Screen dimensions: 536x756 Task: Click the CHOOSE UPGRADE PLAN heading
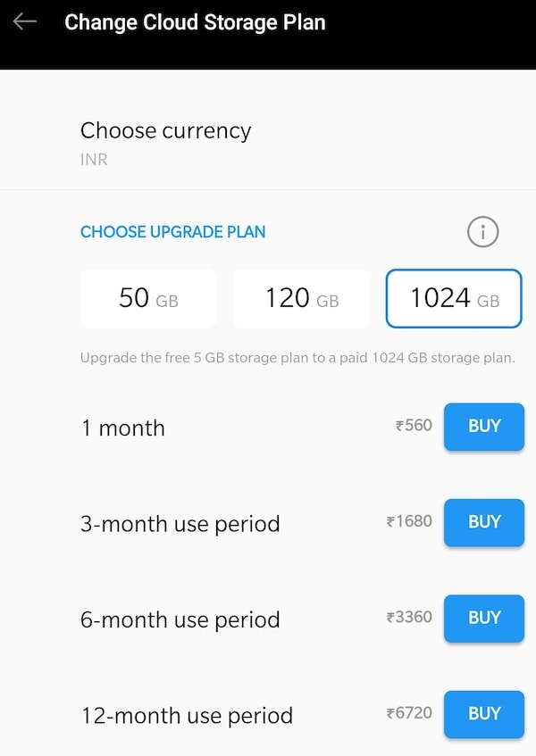pos(172,232)
